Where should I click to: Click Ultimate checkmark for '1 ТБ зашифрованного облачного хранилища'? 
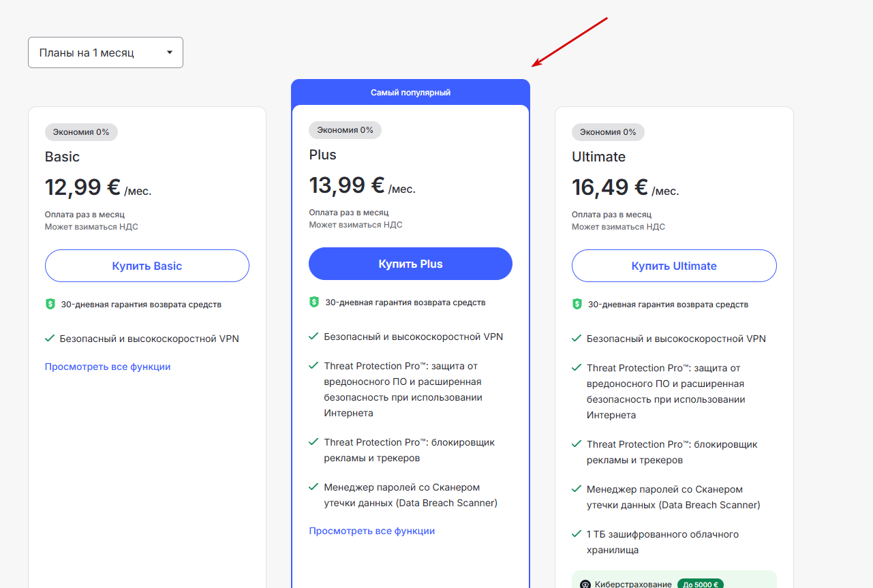coord(577,533)
